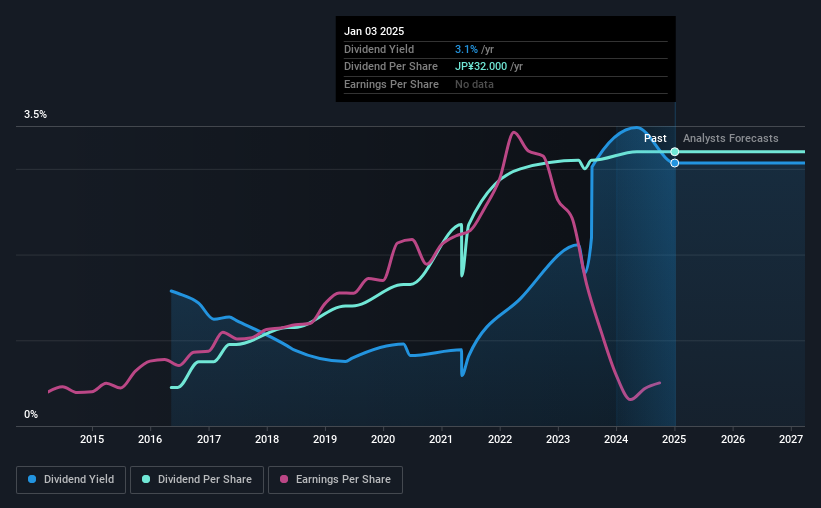Click the 3.5% y-axis label

[35, 115]
